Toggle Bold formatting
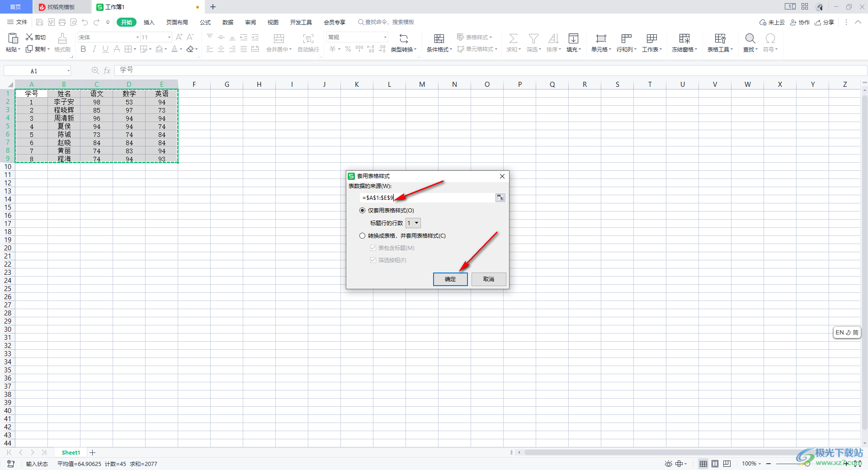The height and width of the screenshot is (470, 868). pyautogui.click(x=83, y=49)
